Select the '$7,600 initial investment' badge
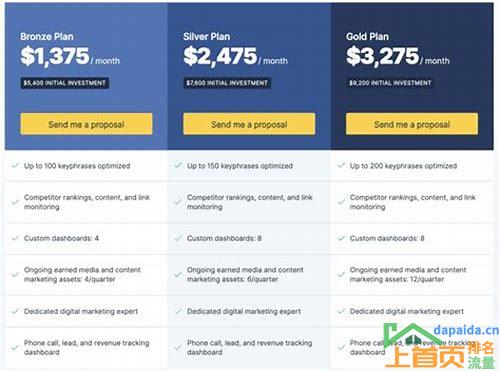This screenshot has width=500, height=371. [x=227, y=83]
